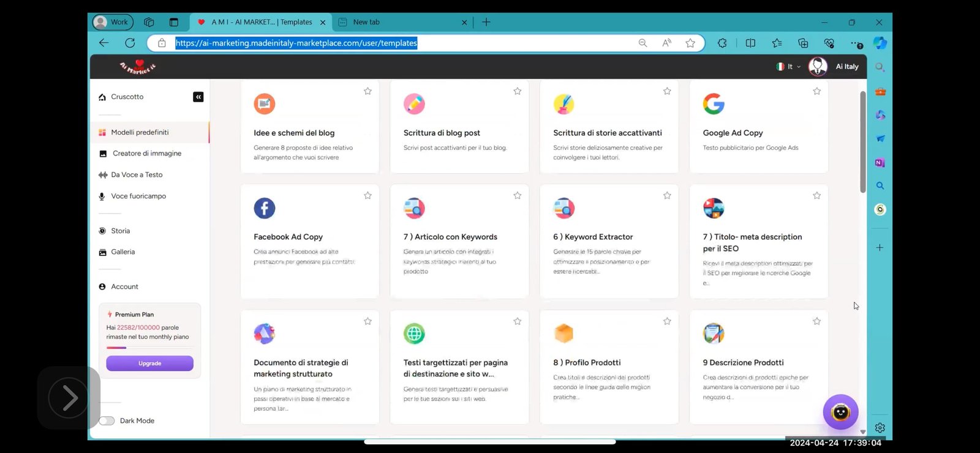Open the Facebook Ad Copy template icon
Screen dimensions: 980x453
click(x=265, y=208)
